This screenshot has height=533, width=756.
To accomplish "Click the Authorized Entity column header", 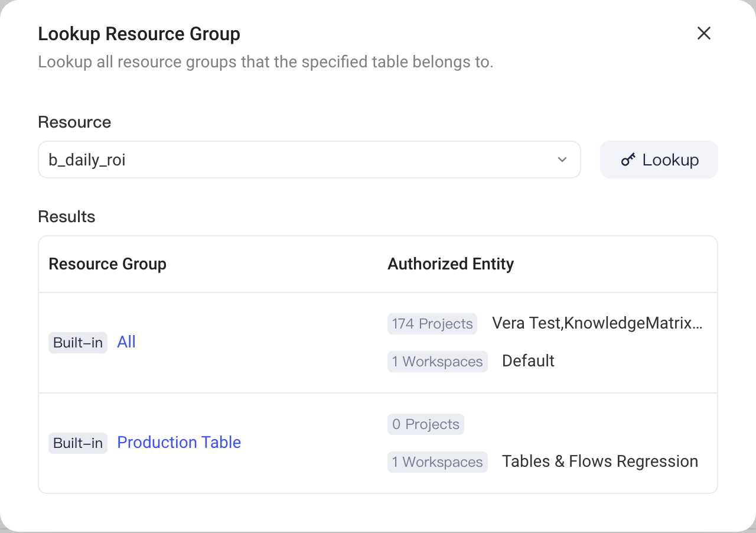I will [x=451, y=264].
